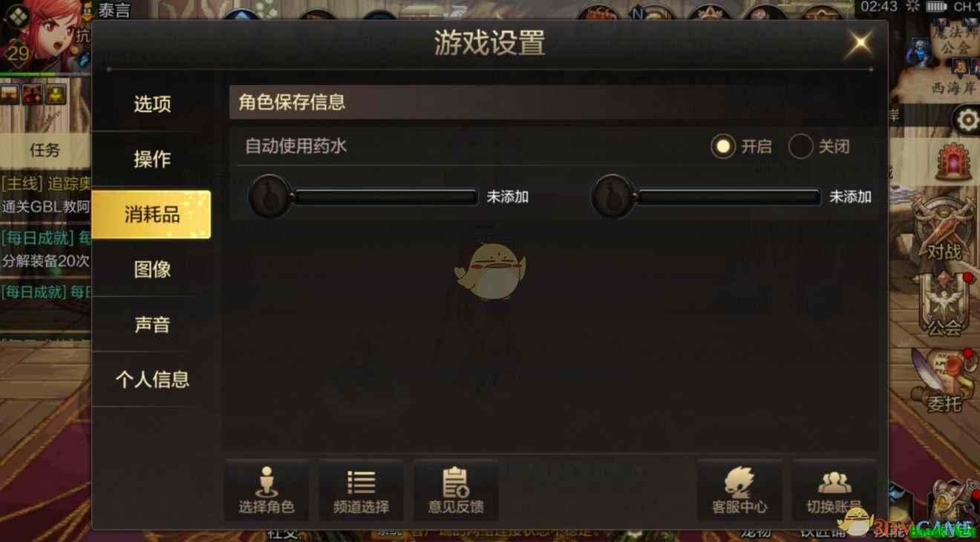This screenshot has width=980, height=542.
Task: Switch to the 操作 tab
Action: pos(152,159)
